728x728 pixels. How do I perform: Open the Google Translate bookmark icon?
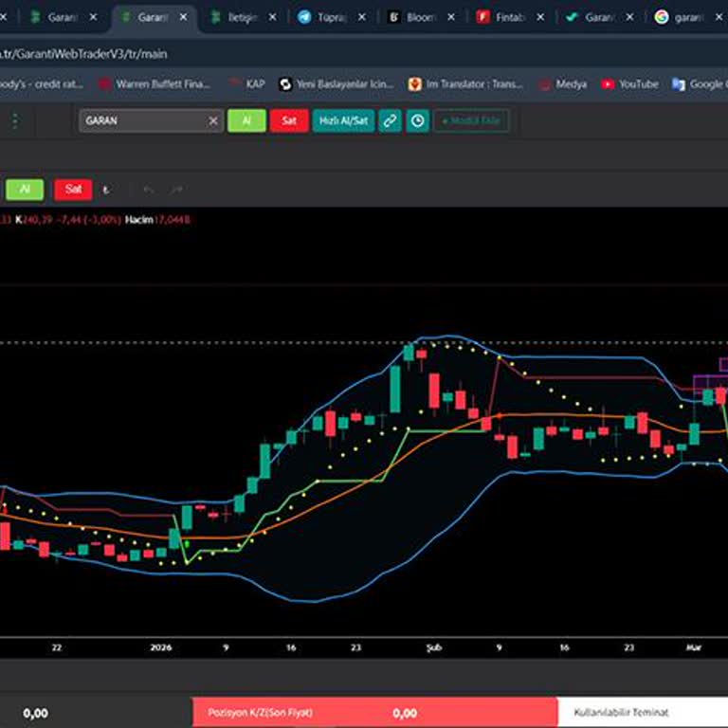[x=679, y=84]
